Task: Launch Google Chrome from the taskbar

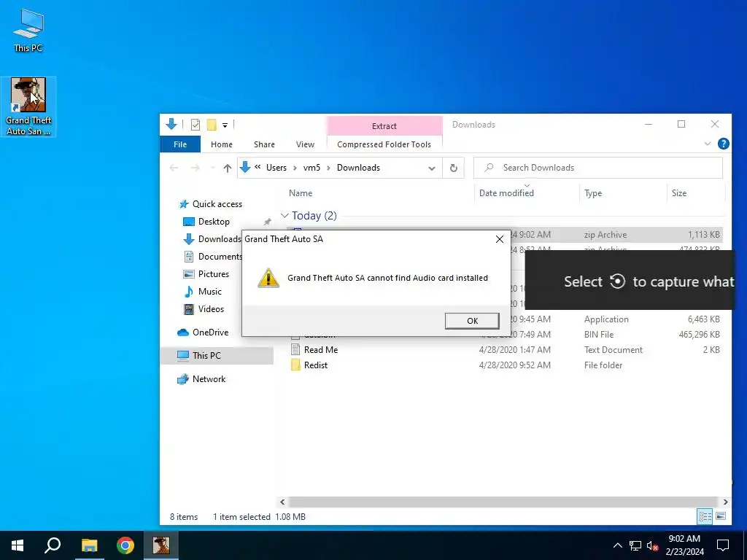Action: click(x=125, y=545)
